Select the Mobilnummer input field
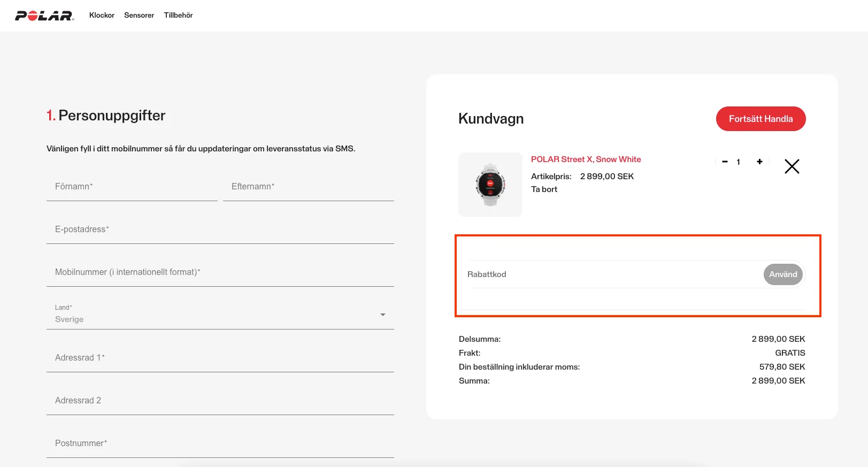 pyautogui.click(x=220, y=272)
